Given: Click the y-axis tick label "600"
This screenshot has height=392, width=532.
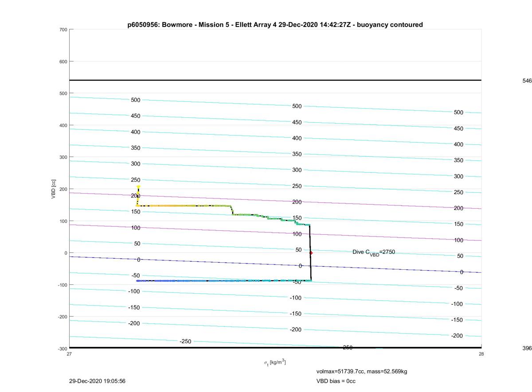Looking at the screenshot, I should point(63,62).
